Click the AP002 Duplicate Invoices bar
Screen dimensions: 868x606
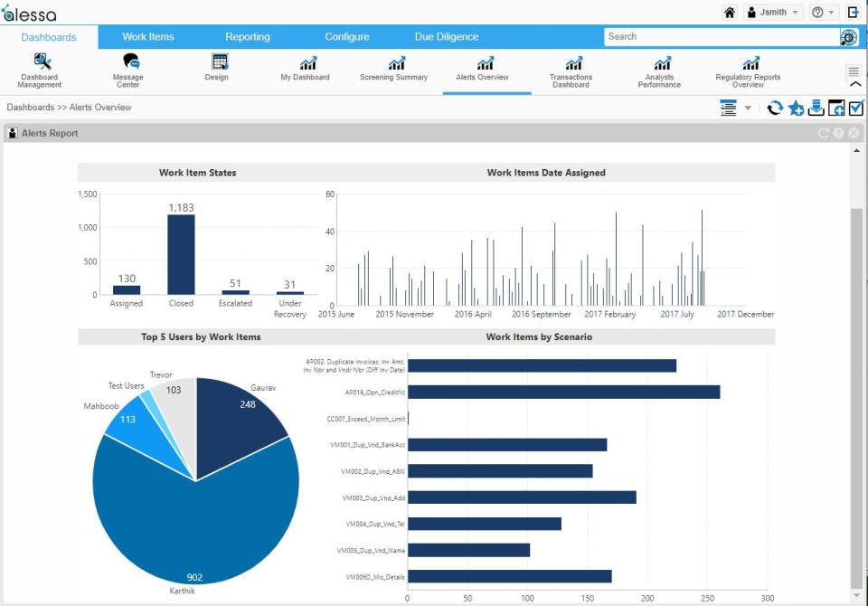pyautogui.click(x=542, y=365)
